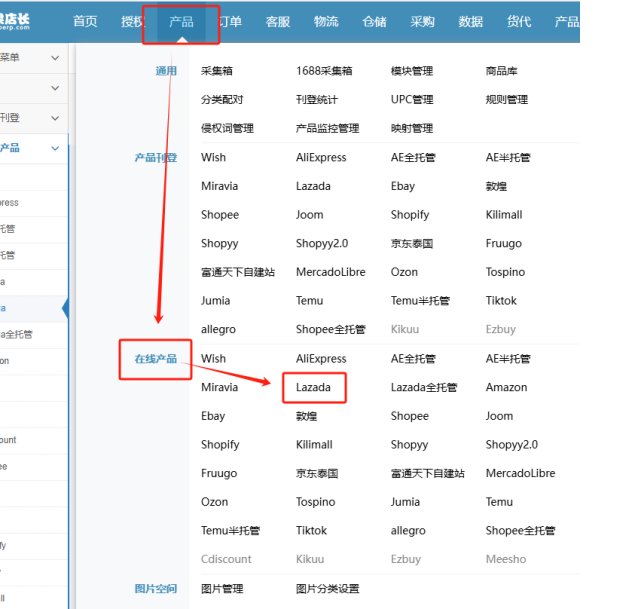Open 采集箱 in the 通用 section
The height and width of the screenshot is (609, 617).
click(217, 71)
